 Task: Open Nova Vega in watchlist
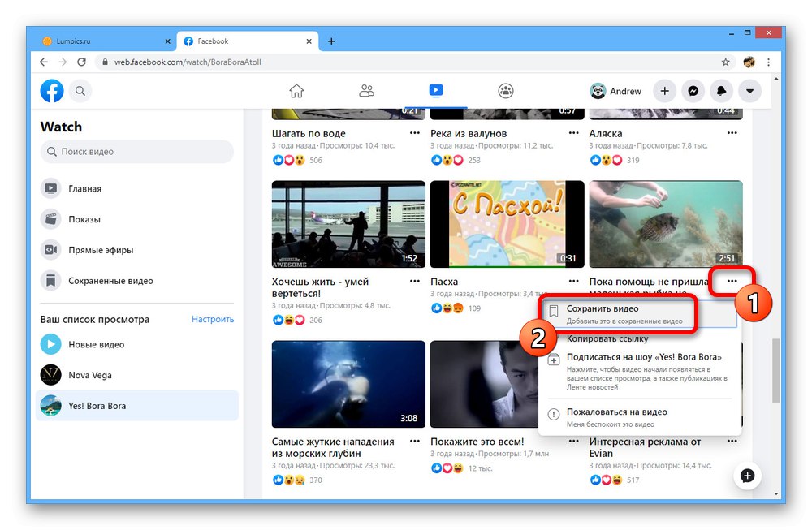pyautogui.click(x=136, y=375)
